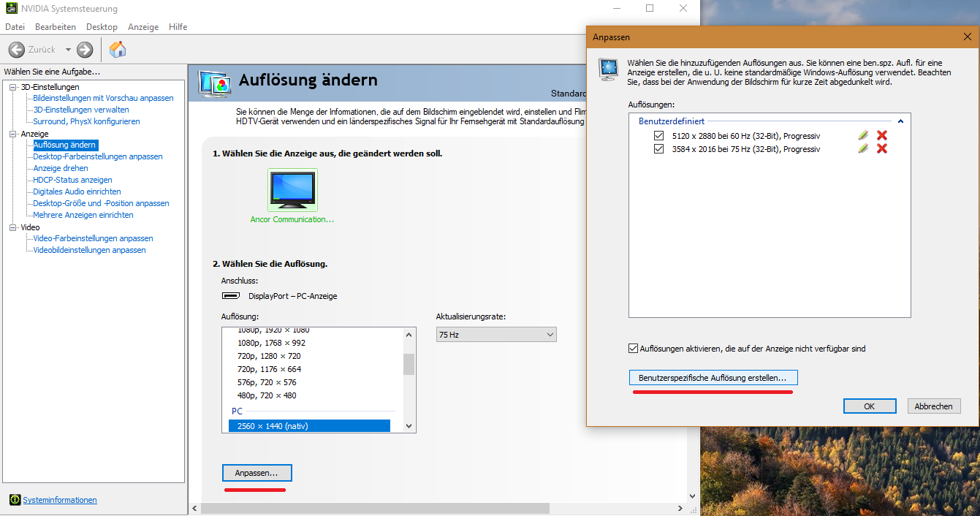
Task: Click Benutzerspezifische Auflösung erstellen button
Action: 713,378
